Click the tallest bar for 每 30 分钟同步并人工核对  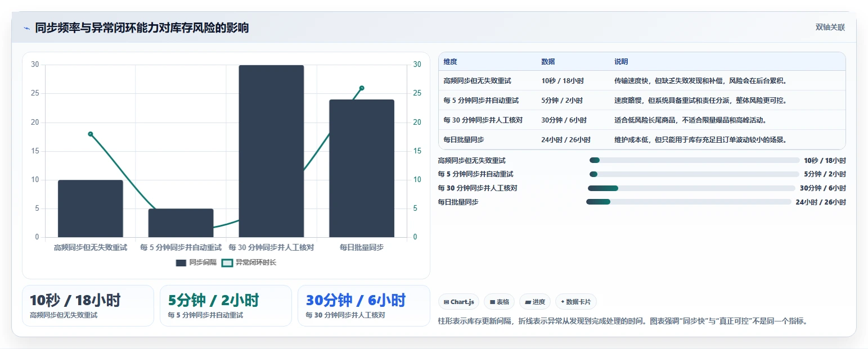[271, 151]
